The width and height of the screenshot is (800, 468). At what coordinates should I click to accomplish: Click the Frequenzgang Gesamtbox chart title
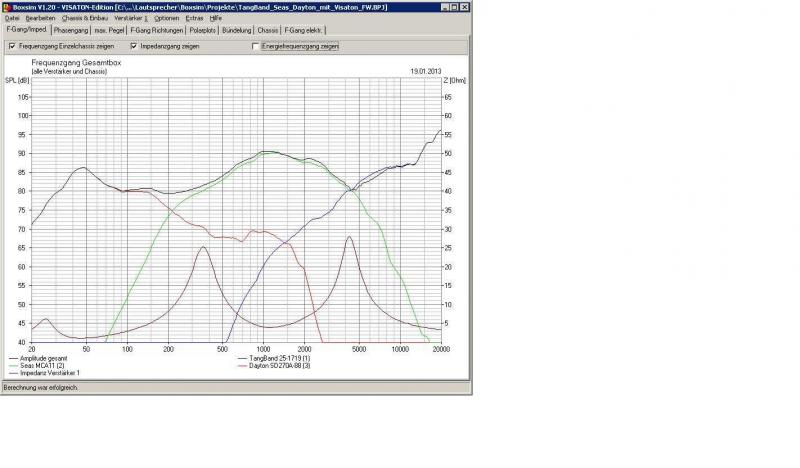77,63
